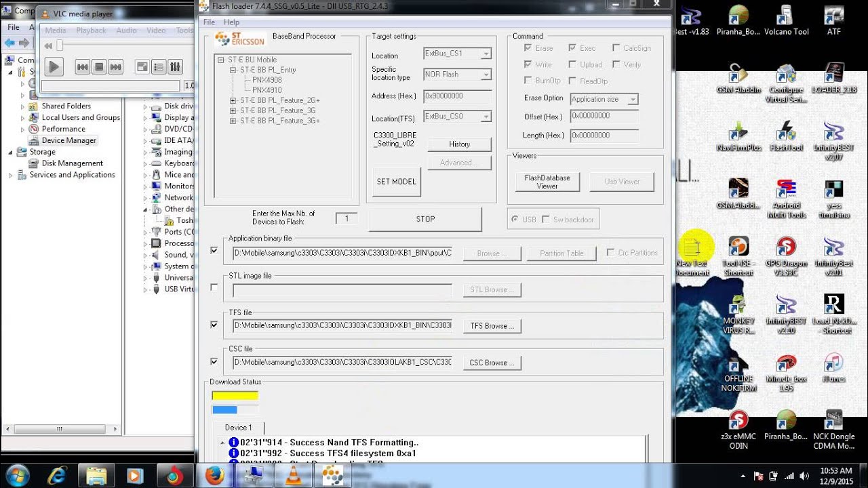Click Windows Start button
This screenshot has width=868, height=488.
(16, 476)
